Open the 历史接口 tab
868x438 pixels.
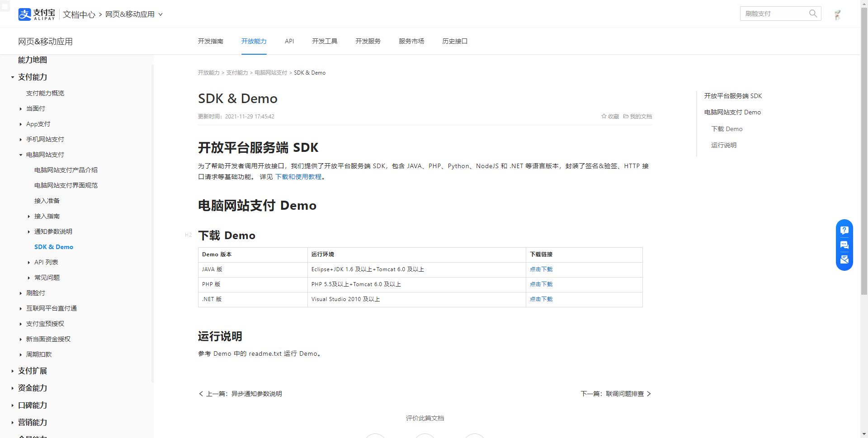point(455,41)
